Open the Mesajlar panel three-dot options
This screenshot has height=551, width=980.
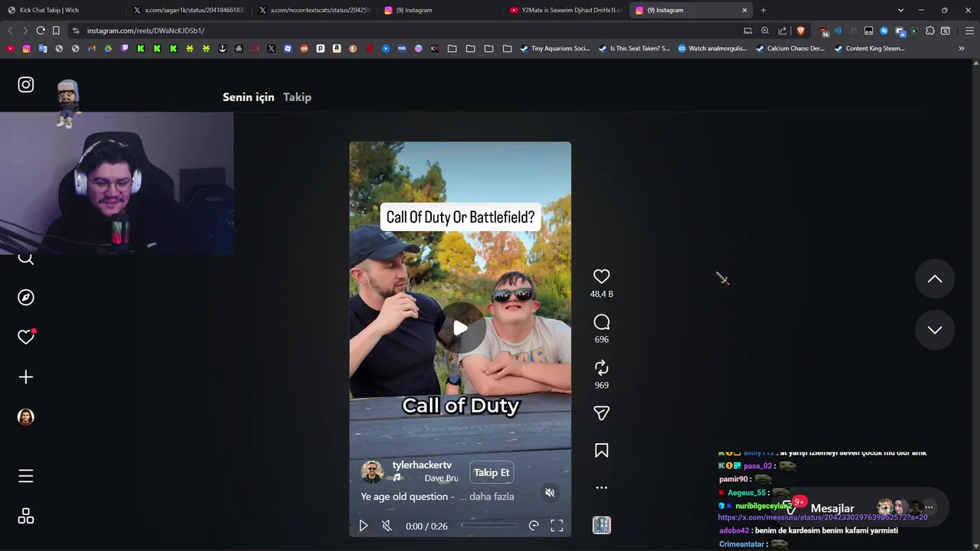pyautogui.click(x=929, y=507)
